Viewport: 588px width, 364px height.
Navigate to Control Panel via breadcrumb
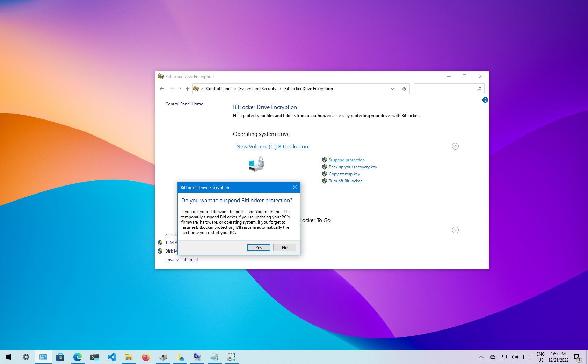click(219, 89)
